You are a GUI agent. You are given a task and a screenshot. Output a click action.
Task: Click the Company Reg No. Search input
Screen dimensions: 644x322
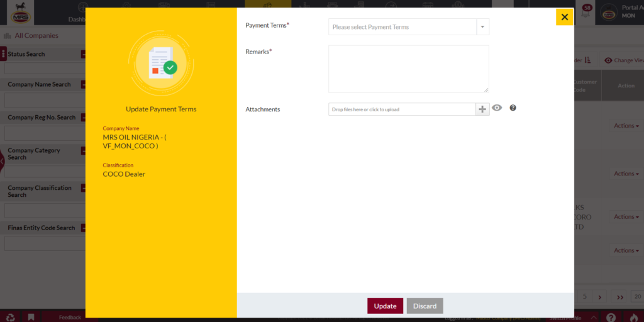click(x=45, y=133)
